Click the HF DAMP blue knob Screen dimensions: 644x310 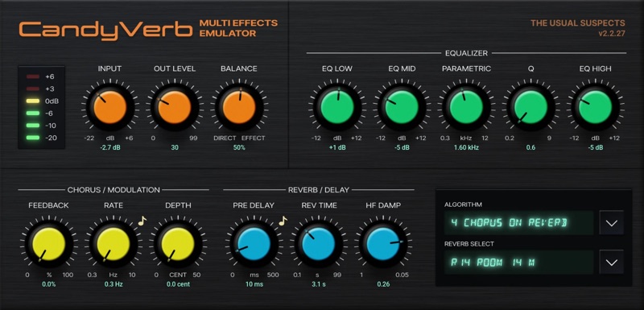(x=383, y=244)
